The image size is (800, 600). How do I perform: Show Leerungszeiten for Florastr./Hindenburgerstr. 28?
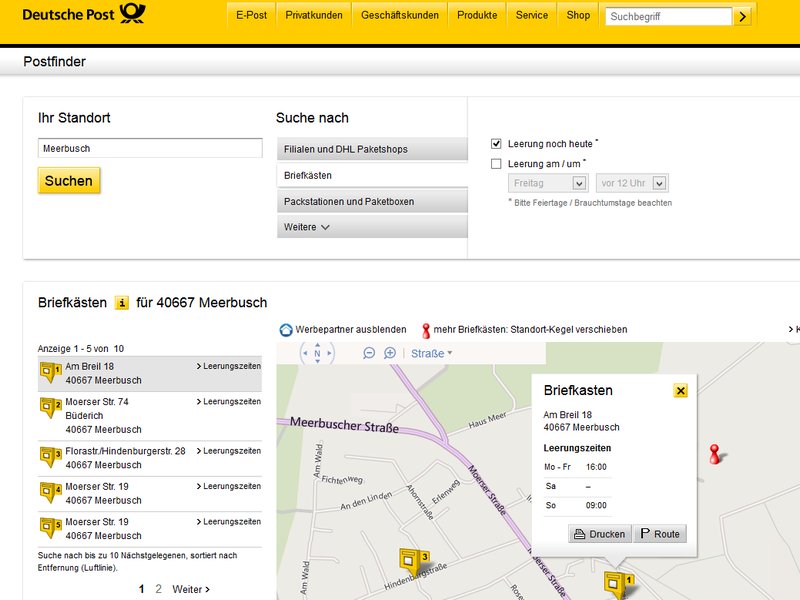(x=229, y=451)
